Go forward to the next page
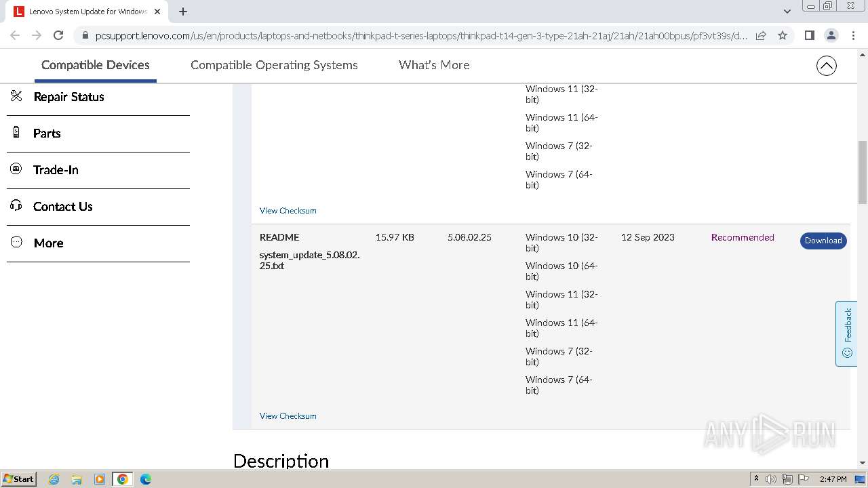 tap(37, 35)
